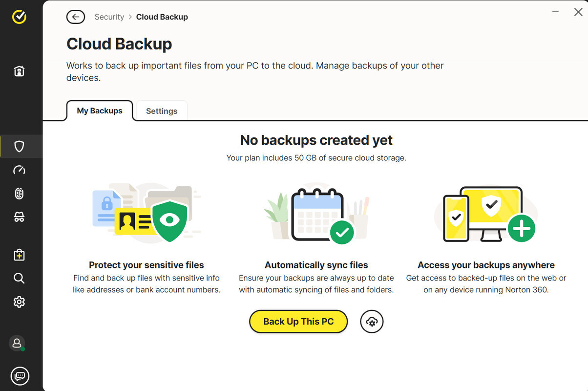Open the account profile icon
The image size is (588, 391).
[x=17, y=343]
